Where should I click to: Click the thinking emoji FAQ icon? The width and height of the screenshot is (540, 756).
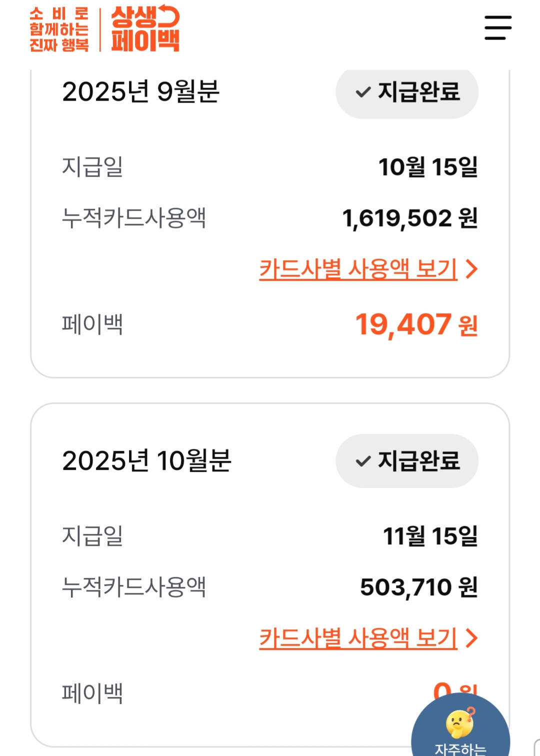(x=459, y=722)
